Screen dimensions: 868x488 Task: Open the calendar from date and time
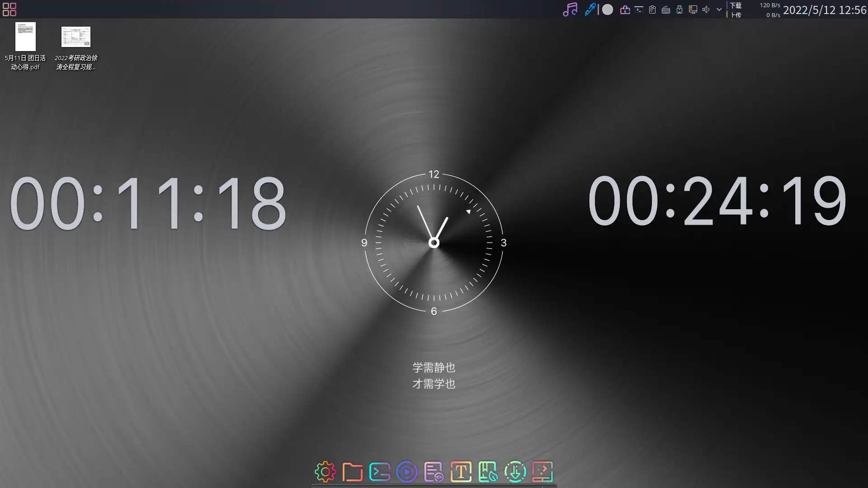pos(824,10)
